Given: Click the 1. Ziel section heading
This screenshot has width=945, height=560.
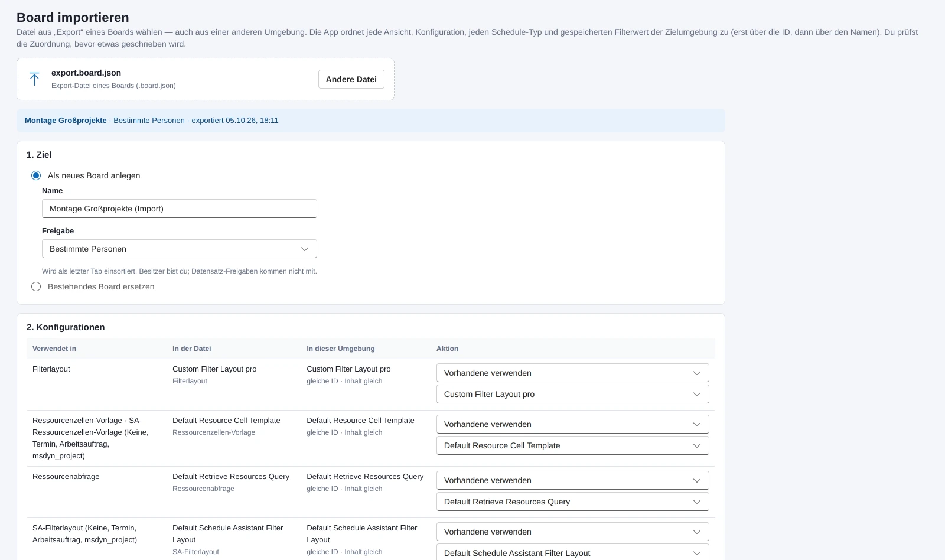Looking at the screenshot, I should pyautogui.click(x=39, y=155).
